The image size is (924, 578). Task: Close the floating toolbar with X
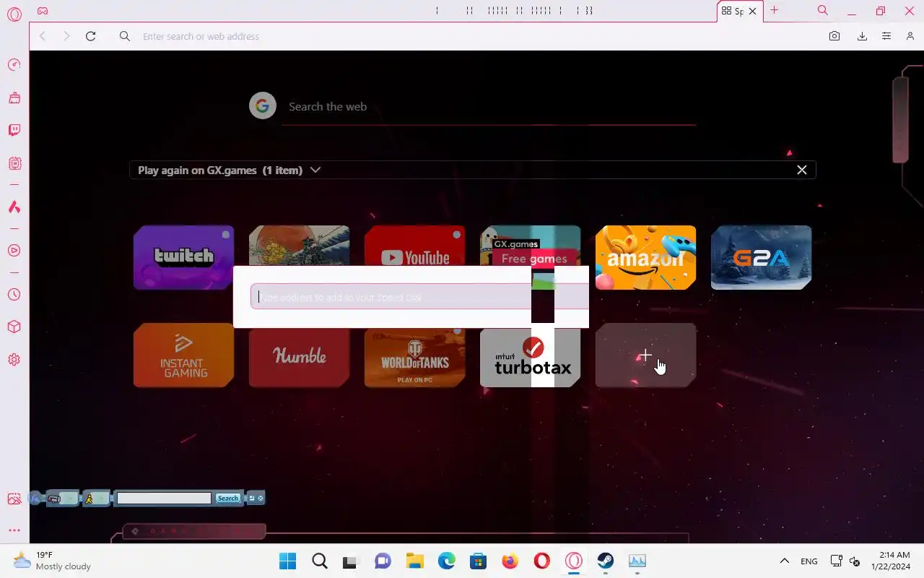(261, 498)
